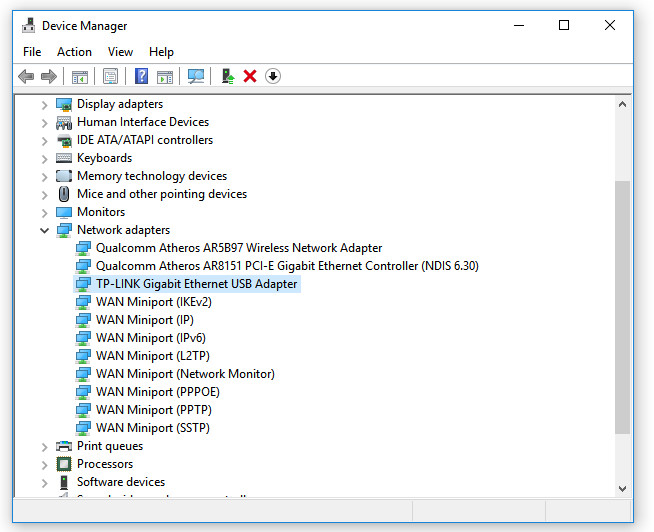The image size is (654, 532).
Task: Toggle the action pane toolbar icon
Action: tap(165, 77)
